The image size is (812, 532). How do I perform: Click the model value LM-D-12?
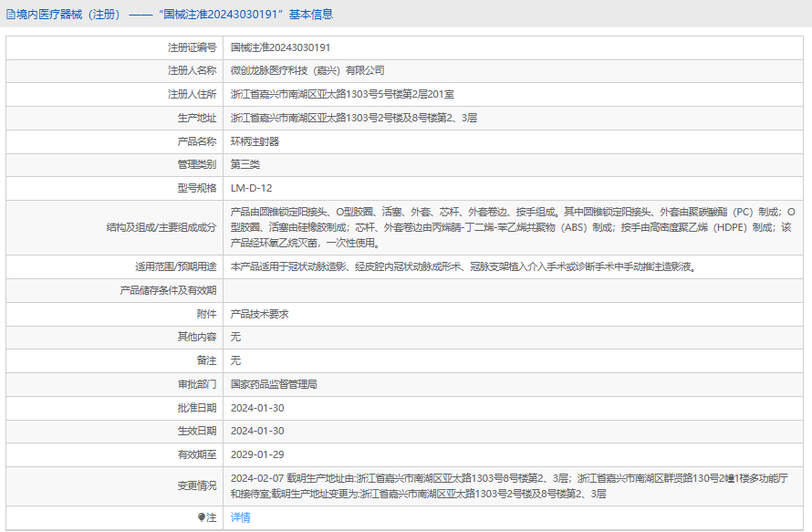pos(251,188)
